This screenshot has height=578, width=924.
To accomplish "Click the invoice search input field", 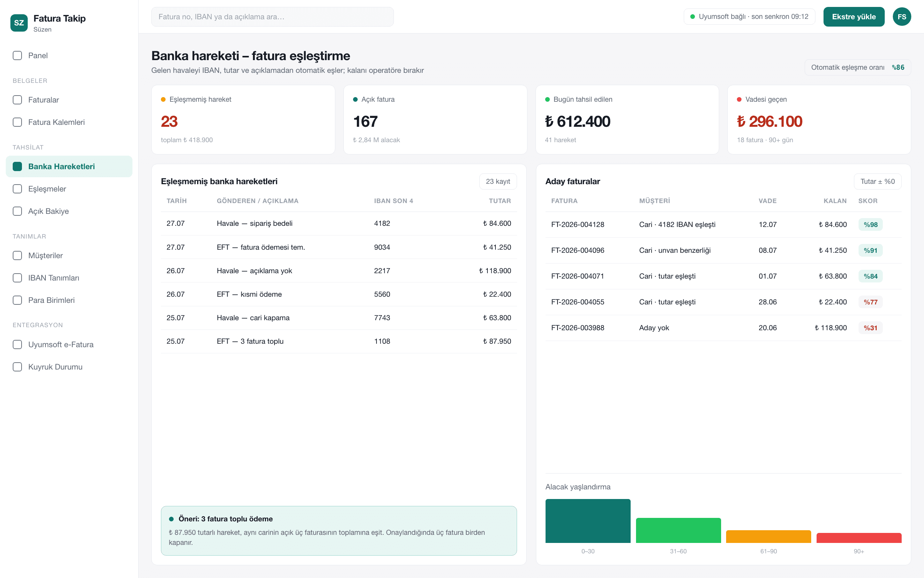I will point(272,17).
